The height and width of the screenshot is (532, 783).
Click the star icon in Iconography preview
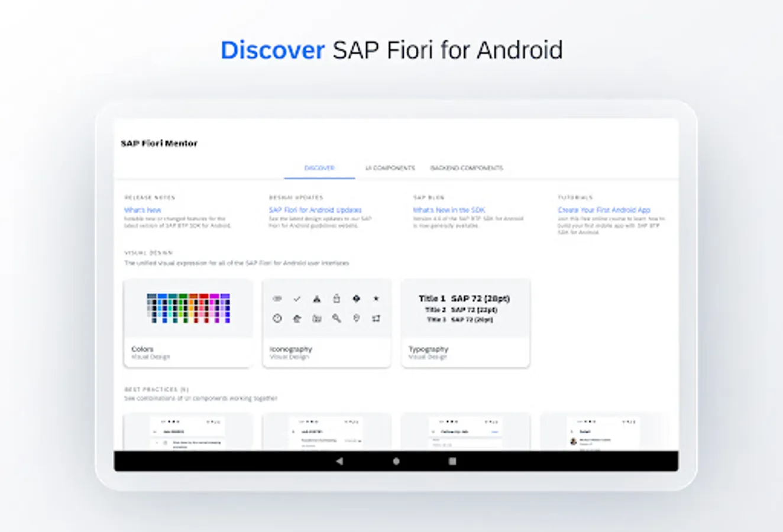coord(376,299)
